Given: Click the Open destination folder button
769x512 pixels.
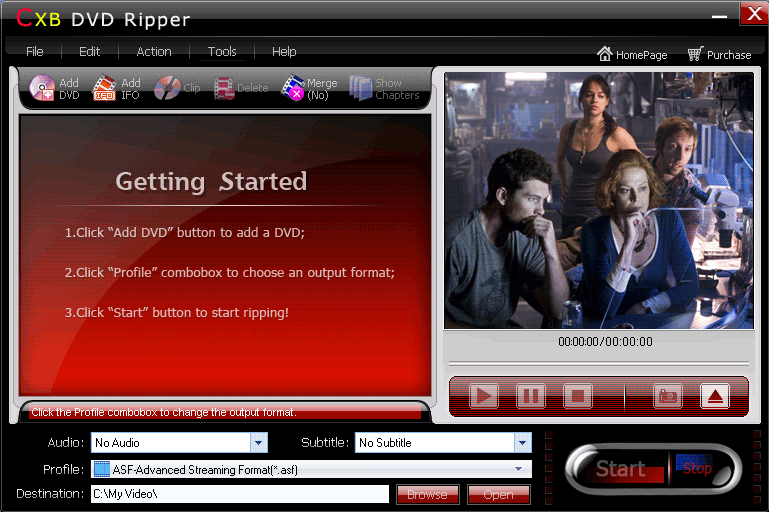Looking at the screenshot, I should pyautogui.click(x=498, y=494).
